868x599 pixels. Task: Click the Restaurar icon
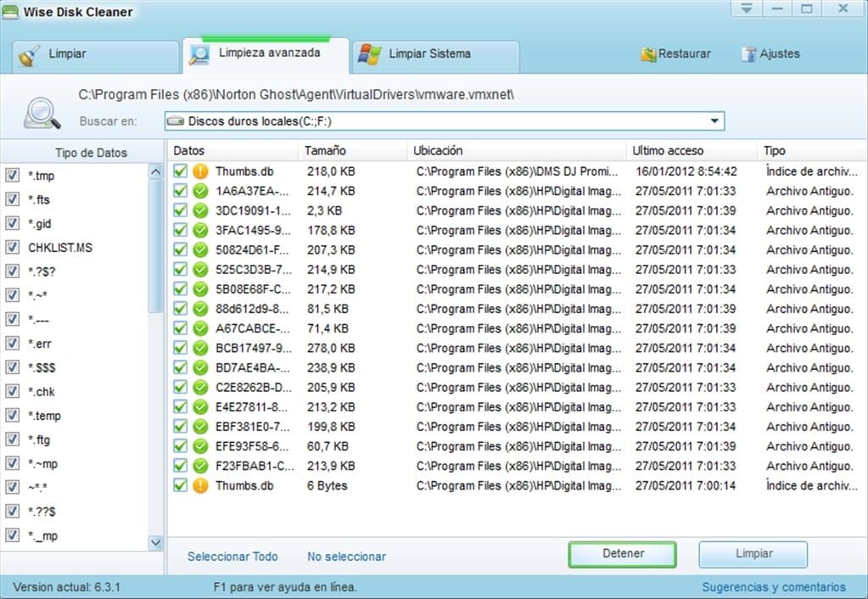pyautogui.click(x=648, y=54)
